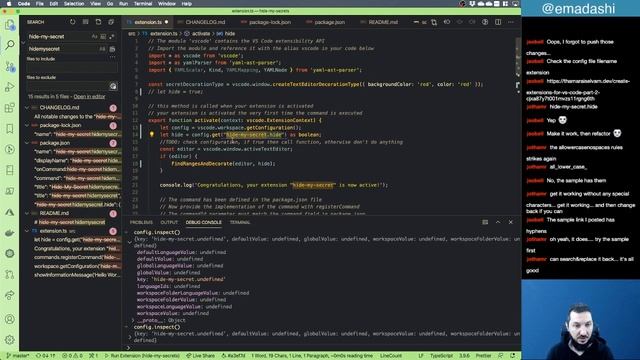Collapse package-lock.json search results
640x360 pixels.
(x=27, y=125)
